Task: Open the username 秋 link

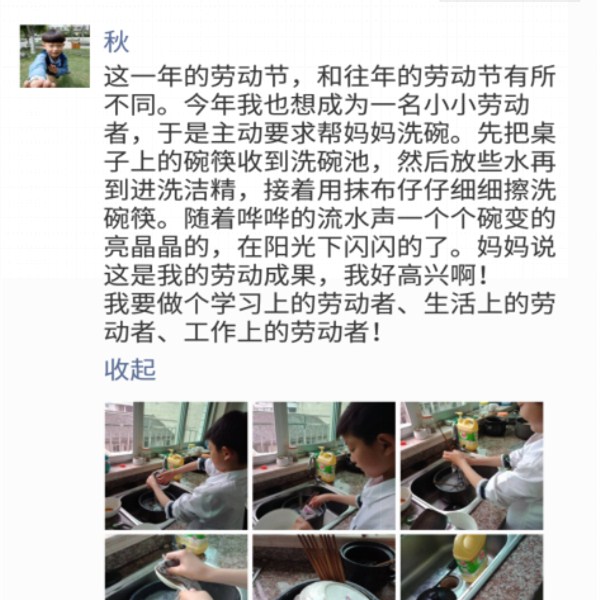Action: pos(116,42)
